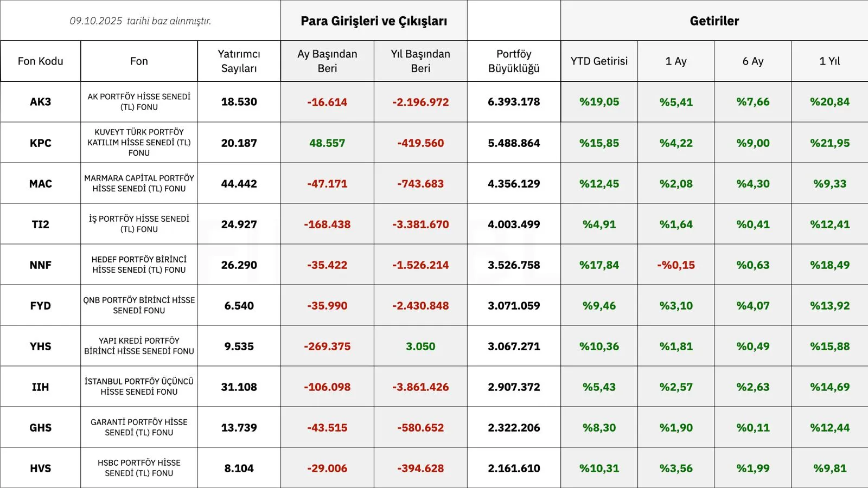Select the KPC fund code cell
868x488 pixels.
pyautogui.click(x=41, y=143)
